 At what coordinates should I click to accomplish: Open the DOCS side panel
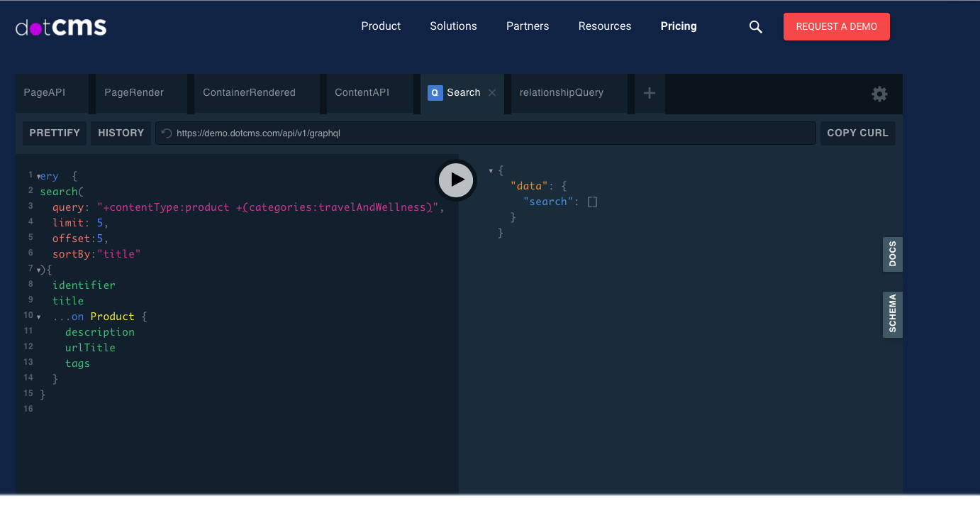892,254
